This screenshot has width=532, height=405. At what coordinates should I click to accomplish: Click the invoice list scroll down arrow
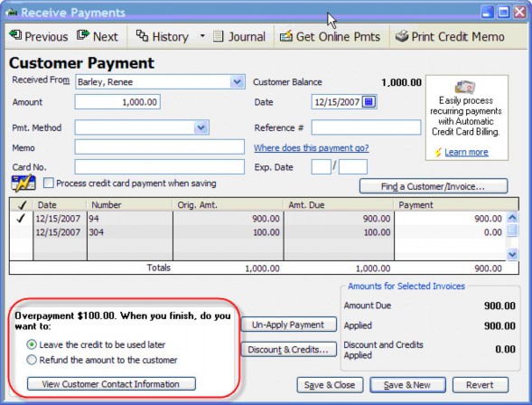(x=512, y=254)
